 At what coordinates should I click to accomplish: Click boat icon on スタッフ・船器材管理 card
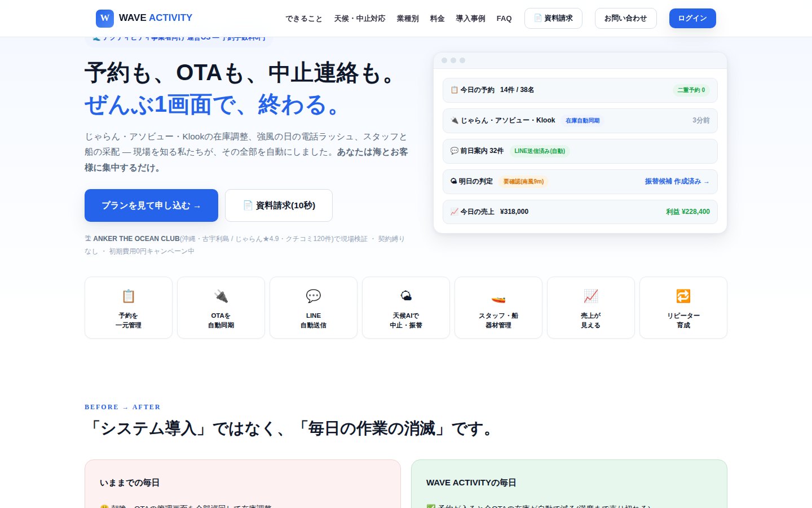pos(498,296)
